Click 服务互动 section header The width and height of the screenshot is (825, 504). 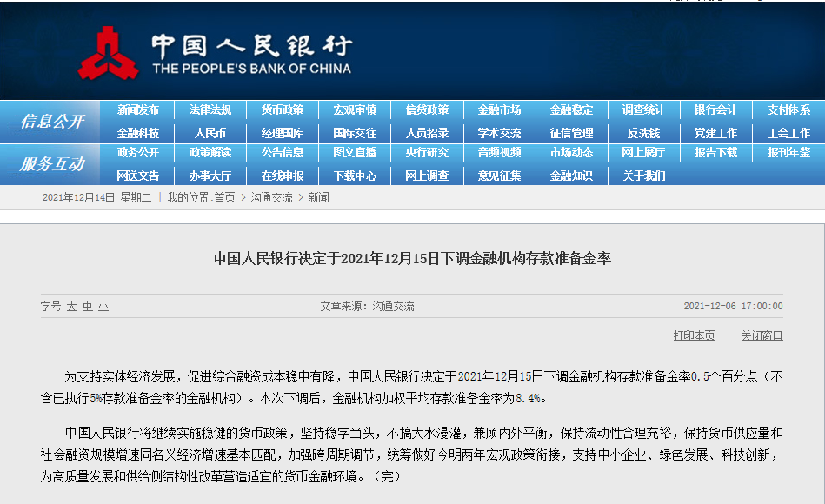point(51,164)
